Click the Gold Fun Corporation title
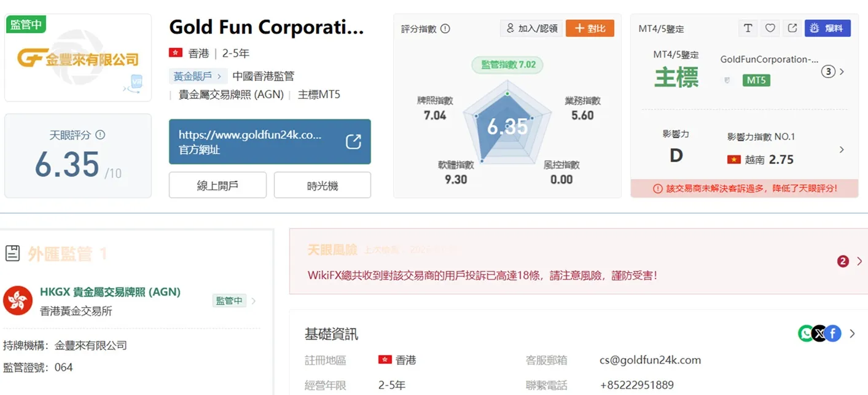 [267, 27]
